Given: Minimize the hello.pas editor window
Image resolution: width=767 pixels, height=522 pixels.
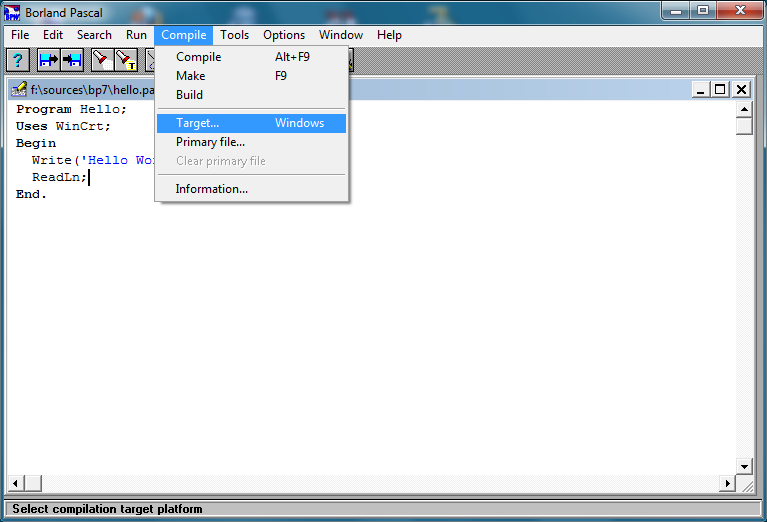Looking at the screenshot, I should [x=701, y=89].
